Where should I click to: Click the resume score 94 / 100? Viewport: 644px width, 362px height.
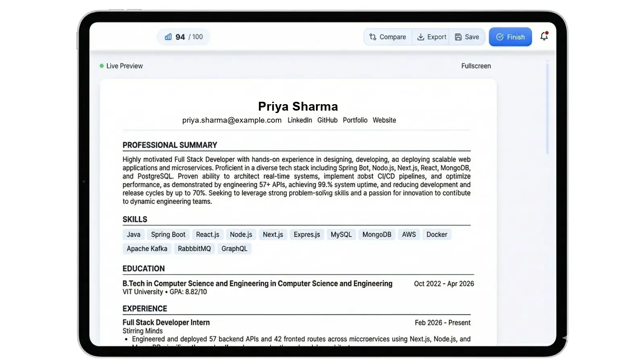coord(183,37)
